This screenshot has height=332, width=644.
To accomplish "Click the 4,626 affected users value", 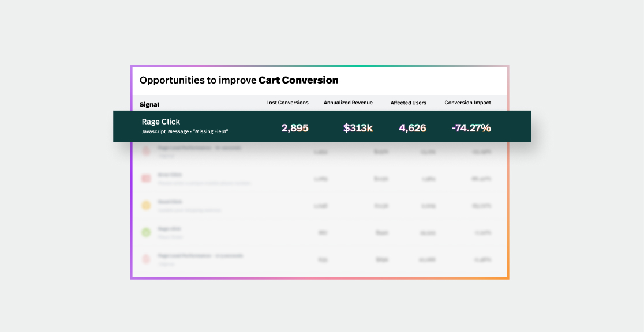I will click(x=412, y=127).
